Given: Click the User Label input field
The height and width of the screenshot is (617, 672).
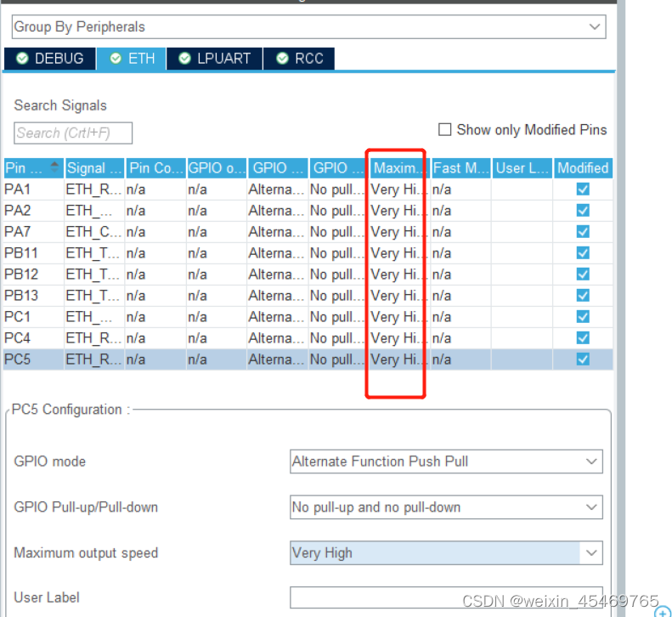Looking at the screenshot, I should (446, 597).
